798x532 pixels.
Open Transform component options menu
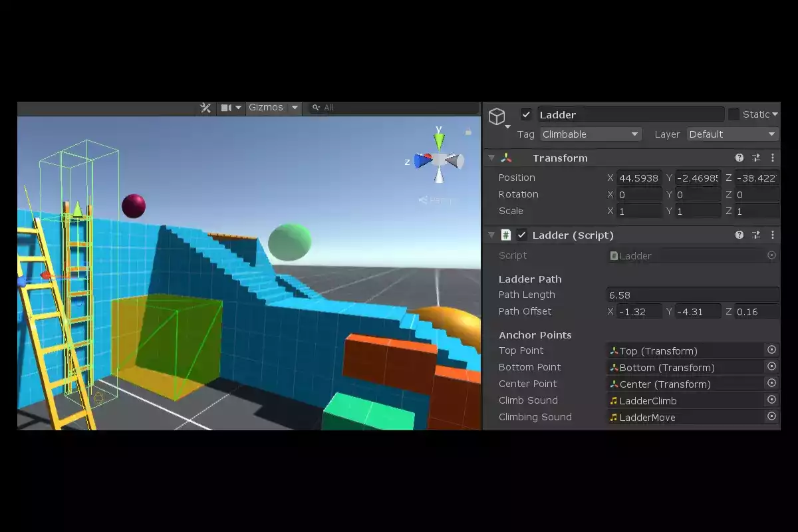(773, 158)
